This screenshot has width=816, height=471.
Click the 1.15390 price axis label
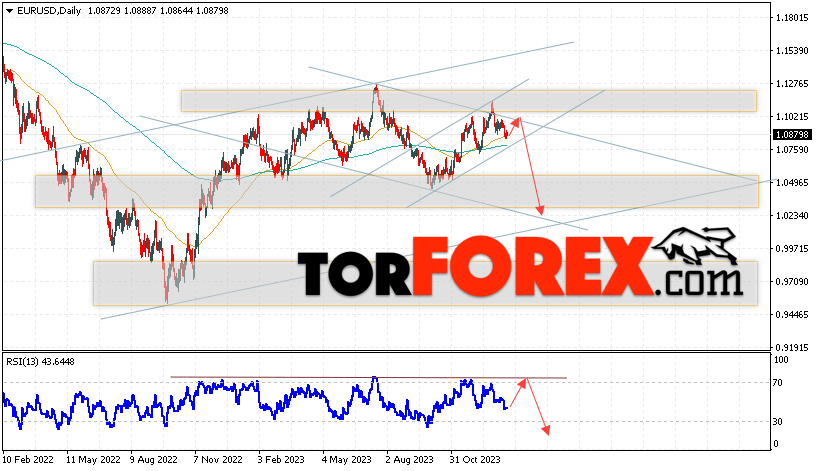pyautogui.click(x=792, y=50)
